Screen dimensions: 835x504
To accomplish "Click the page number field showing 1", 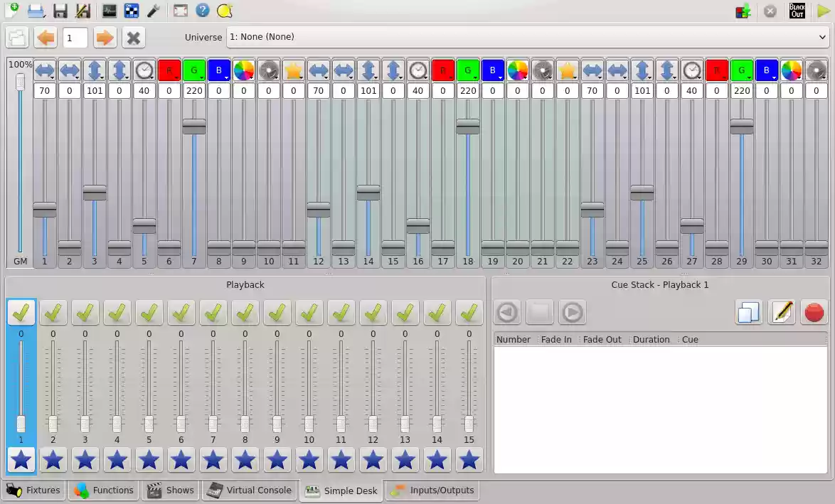I will coord(75,38).
